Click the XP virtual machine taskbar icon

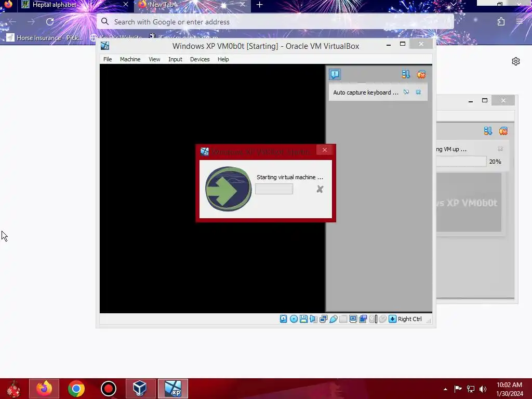(x=172, y=389)
